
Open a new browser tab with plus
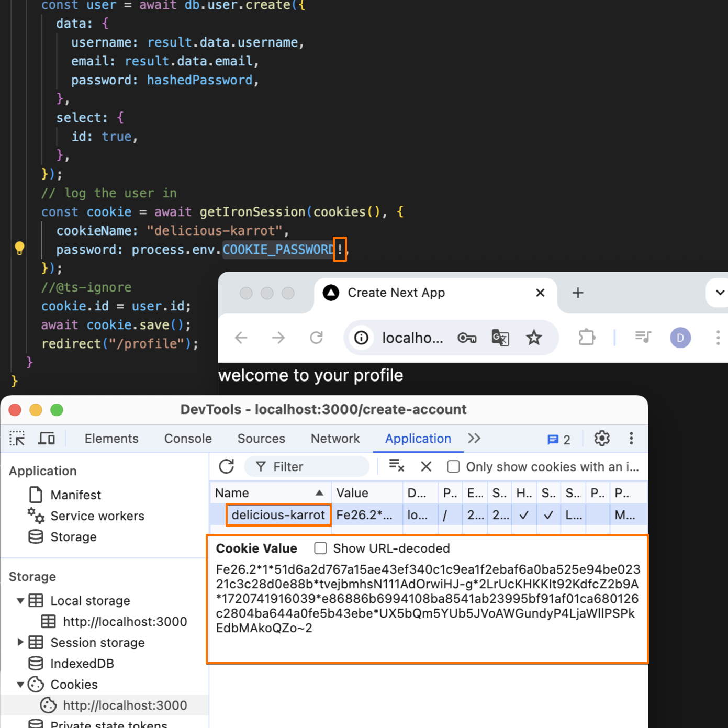[x=578, y=293]
